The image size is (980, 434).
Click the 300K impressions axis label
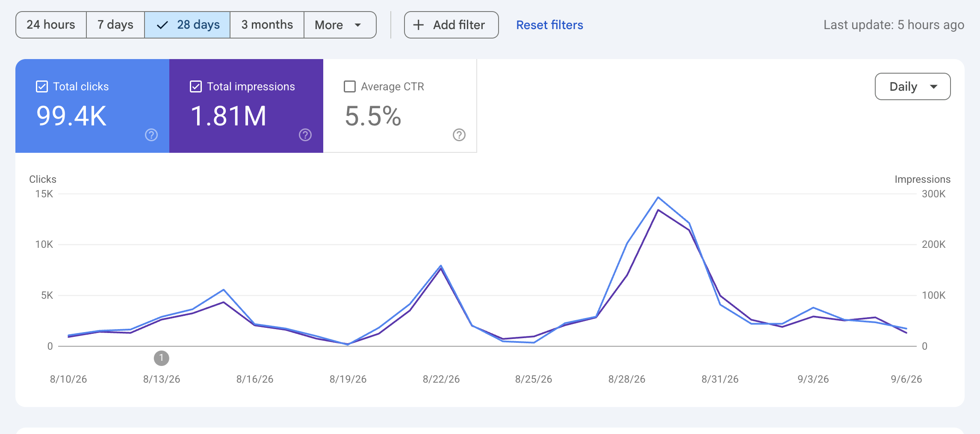pos(934,194)
